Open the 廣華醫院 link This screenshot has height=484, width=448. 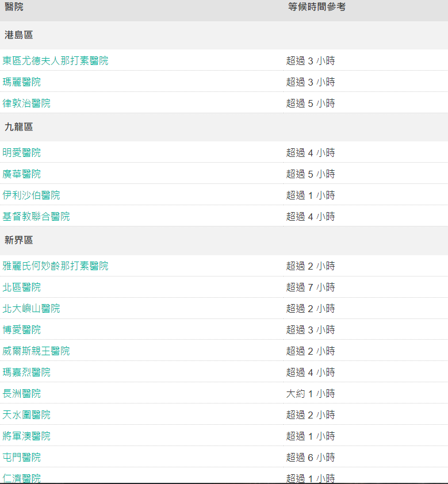[x=22, y=174]
